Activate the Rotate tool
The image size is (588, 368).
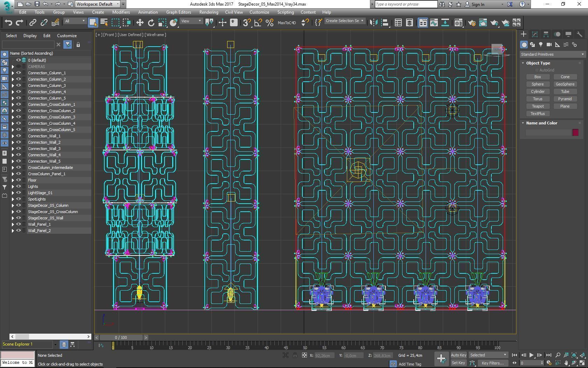151,23
